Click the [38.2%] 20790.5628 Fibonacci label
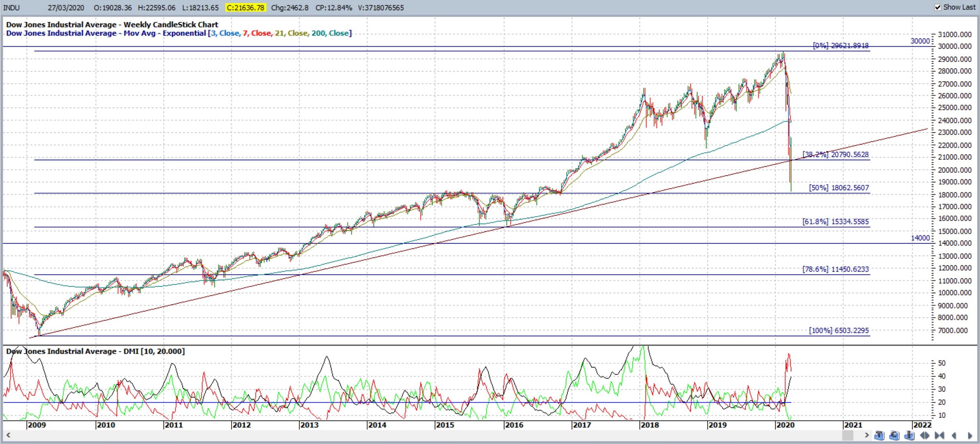980x444 pixels. click(x=835, y=155)
